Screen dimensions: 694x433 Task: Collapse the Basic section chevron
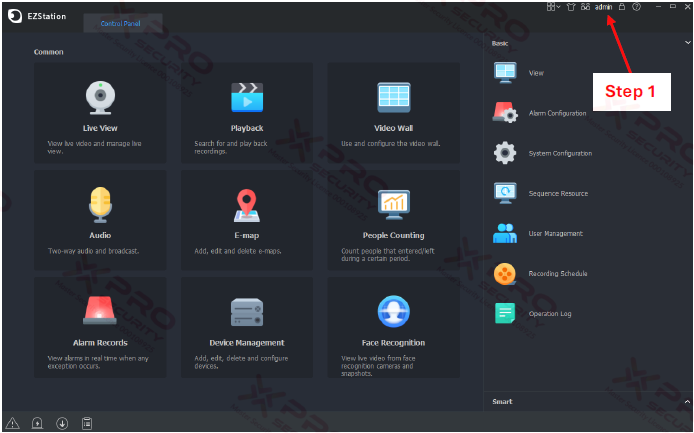click(x=686, y=43)
